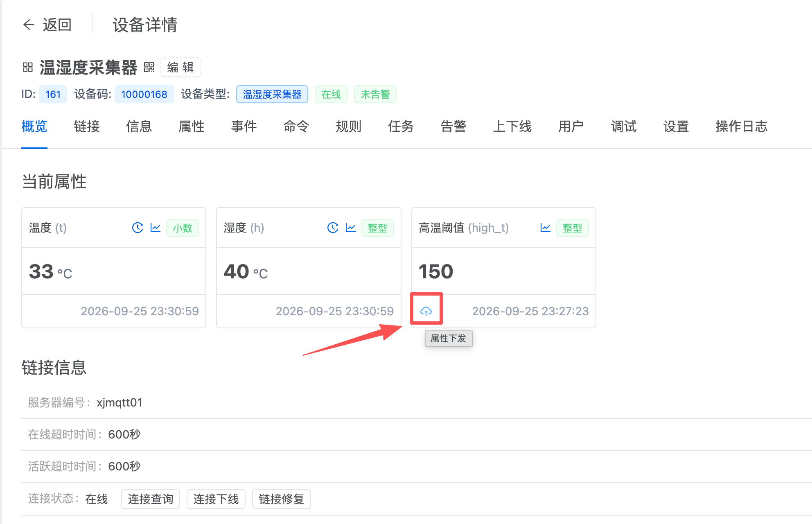The image size is (812, 524).
Task: Click the device code 10000168
Action: pyautogui.click(x=144, y=94)
